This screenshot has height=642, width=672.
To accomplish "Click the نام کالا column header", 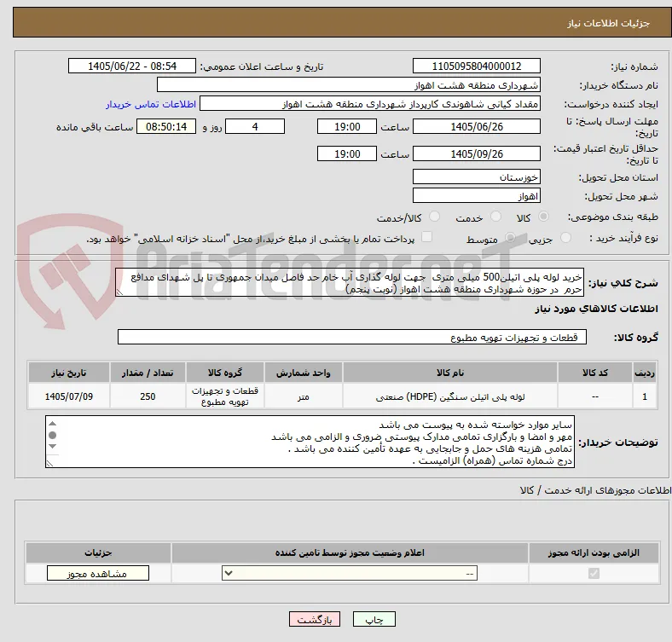I will pos(450,373).
